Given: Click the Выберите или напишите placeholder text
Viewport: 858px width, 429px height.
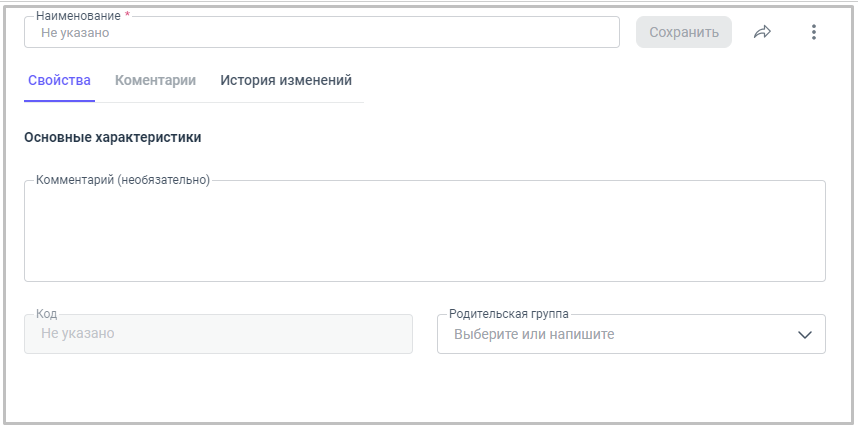Looking at the screenshot, I should tap(534, 334).
